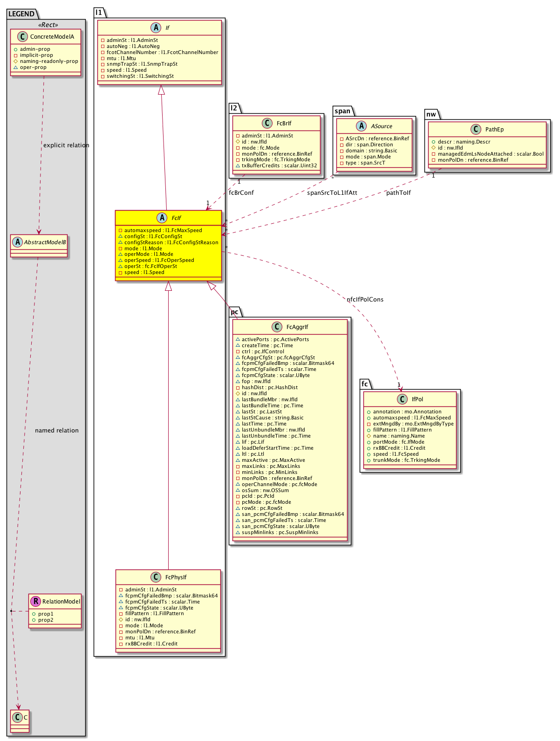Image resolution: width=560 pixels, height=741 pixels.
Task: Select the 'span' package tab
Action: 342,111
